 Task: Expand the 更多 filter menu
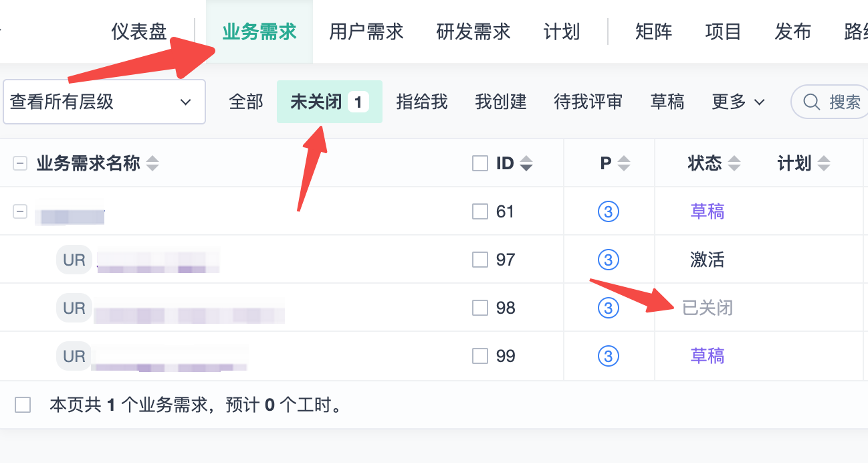pyautogui.click(x=738, y=102)
